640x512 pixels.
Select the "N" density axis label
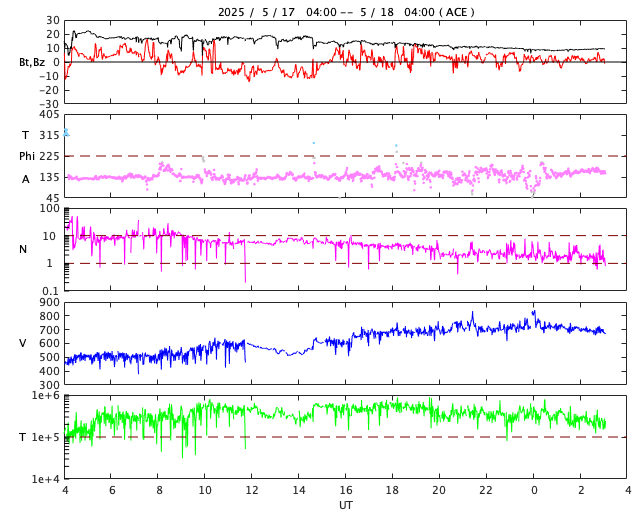coord(23,249)
